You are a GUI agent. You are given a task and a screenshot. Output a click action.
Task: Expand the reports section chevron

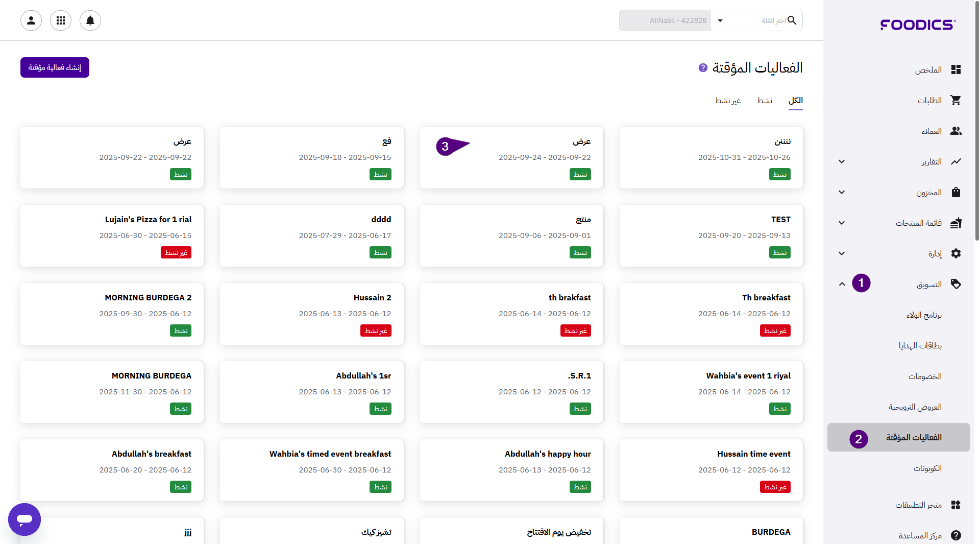(x=842, y=162)
